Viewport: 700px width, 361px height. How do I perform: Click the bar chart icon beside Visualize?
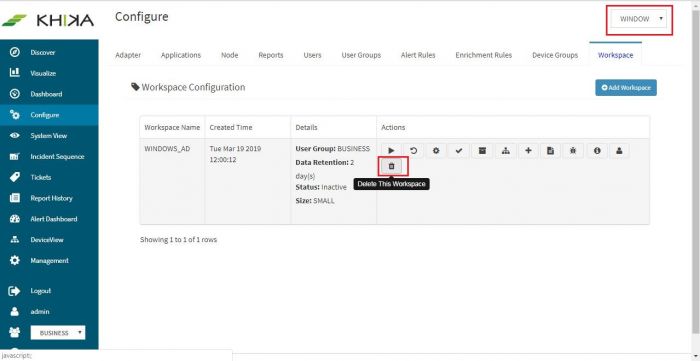coord(15,73)
